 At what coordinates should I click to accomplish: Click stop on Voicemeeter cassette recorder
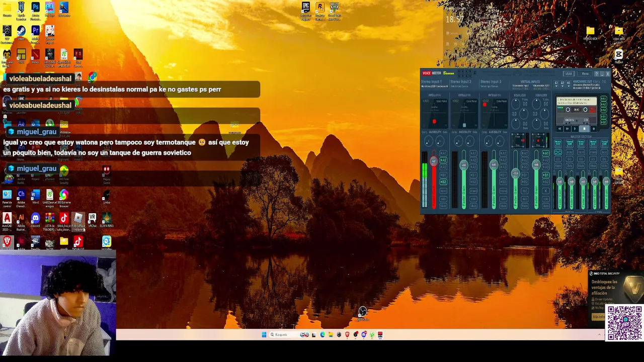coord(584,129)
